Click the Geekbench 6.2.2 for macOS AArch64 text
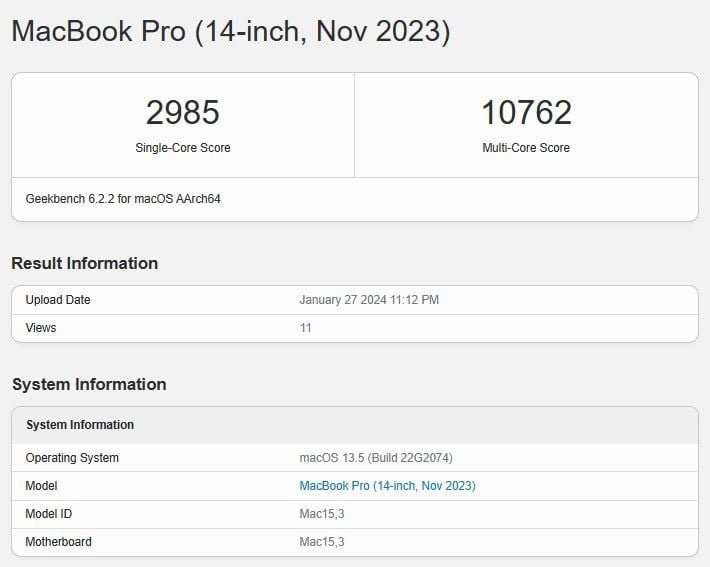The width and height of the screenshot is (710, 567). [123, 199]
